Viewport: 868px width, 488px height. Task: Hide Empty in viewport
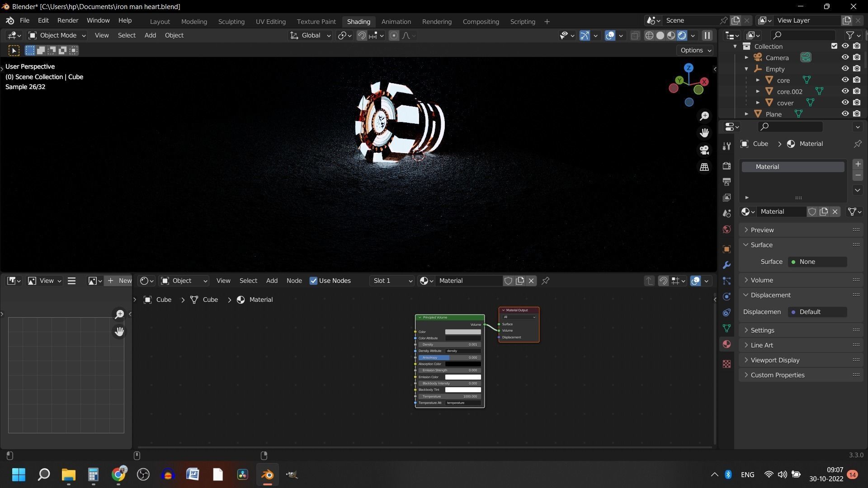point(844,69)
